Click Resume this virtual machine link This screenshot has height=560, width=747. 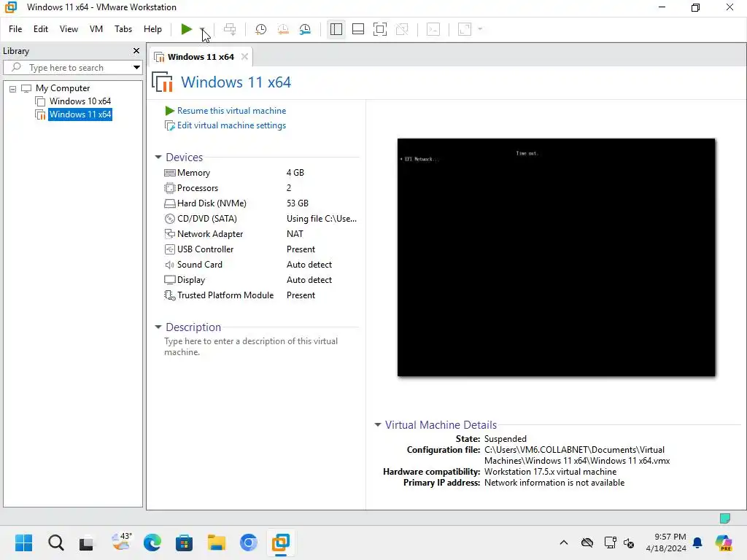(231, 111)
